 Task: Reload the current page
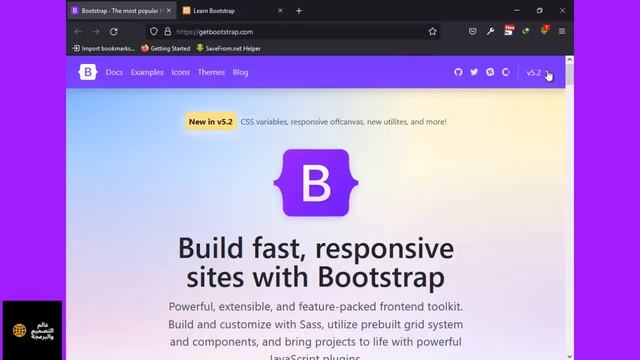113,31
